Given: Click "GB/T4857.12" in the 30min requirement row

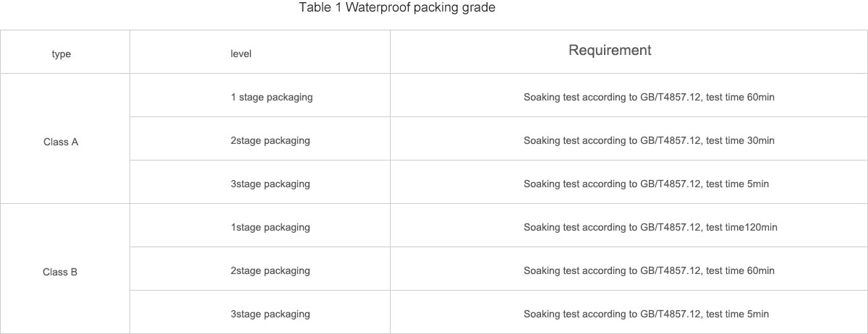Looking at the screenshot, I should (x=671, y=141).
